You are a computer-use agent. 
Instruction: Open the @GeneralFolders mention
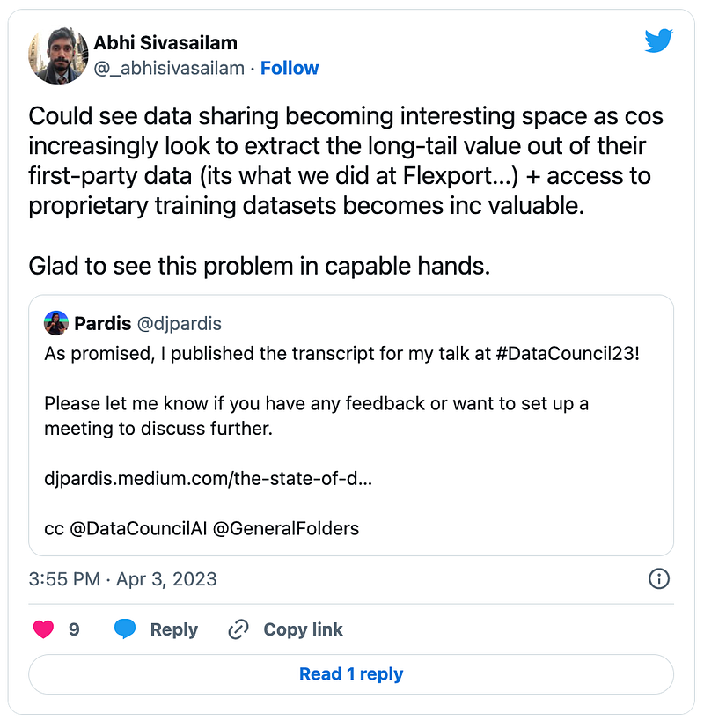[x=286, y=528]
